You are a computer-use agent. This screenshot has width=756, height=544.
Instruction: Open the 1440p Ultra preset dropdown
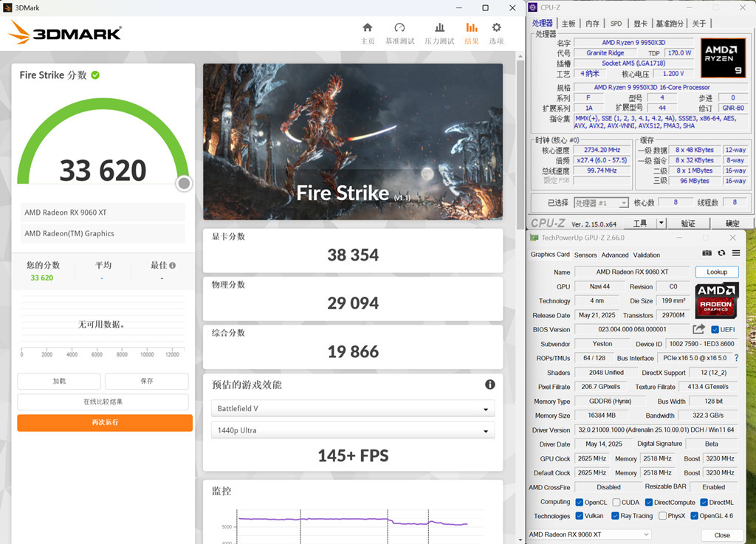[353, 430]
